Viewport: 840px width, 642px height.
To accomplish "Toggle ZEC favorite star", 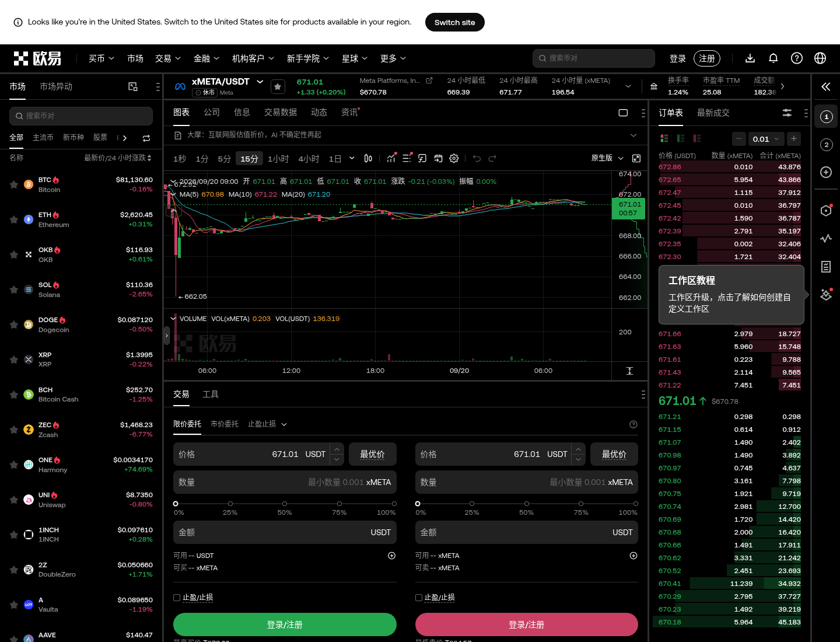I will [13, 430].
